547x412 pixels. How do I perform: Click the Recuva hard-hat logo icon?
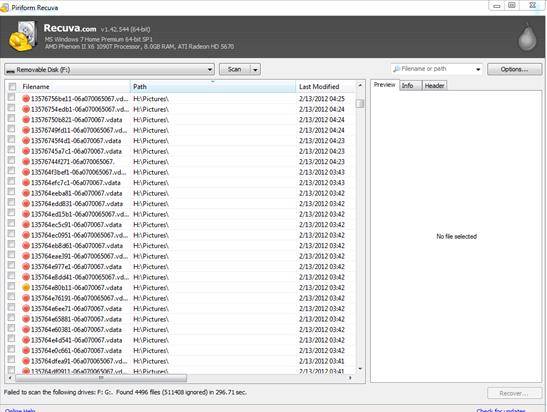[23, 37]
